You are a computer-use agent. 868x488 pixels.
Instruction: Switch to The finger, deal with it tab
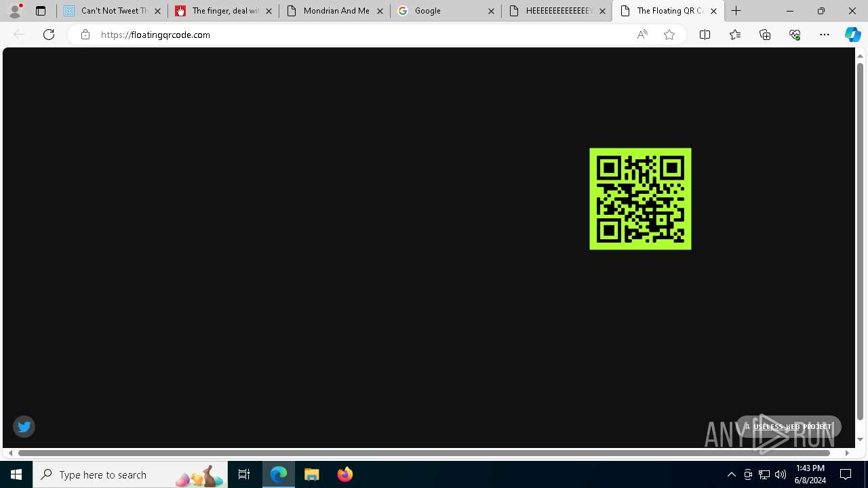coord(223,11)
